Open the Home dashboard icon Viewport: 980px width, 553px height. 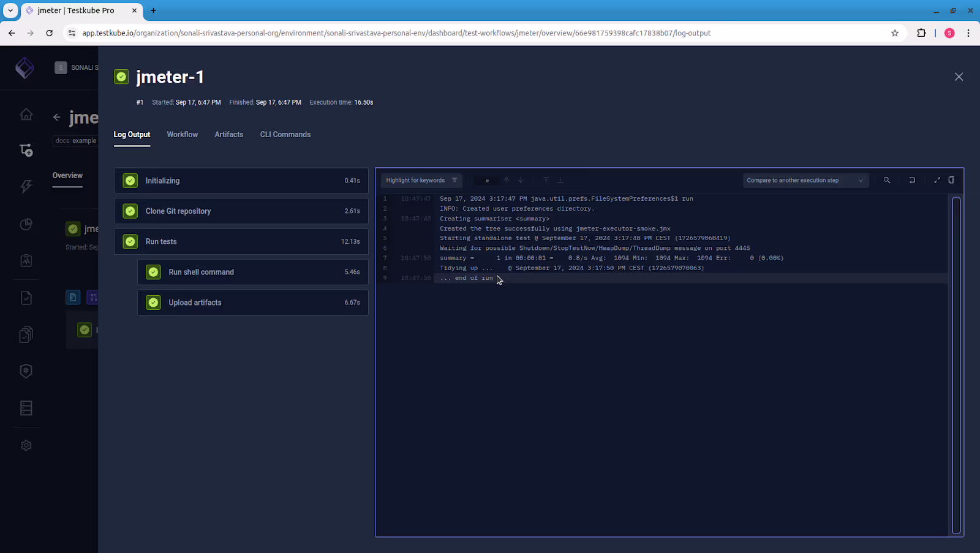pyautogui.click(x=26, y=114)
